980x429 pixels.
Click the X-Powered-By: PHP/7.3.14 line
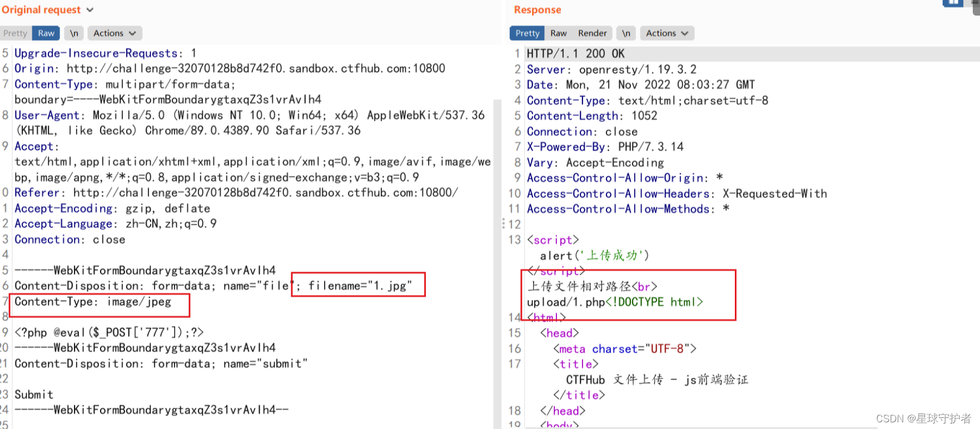[605, 147]
